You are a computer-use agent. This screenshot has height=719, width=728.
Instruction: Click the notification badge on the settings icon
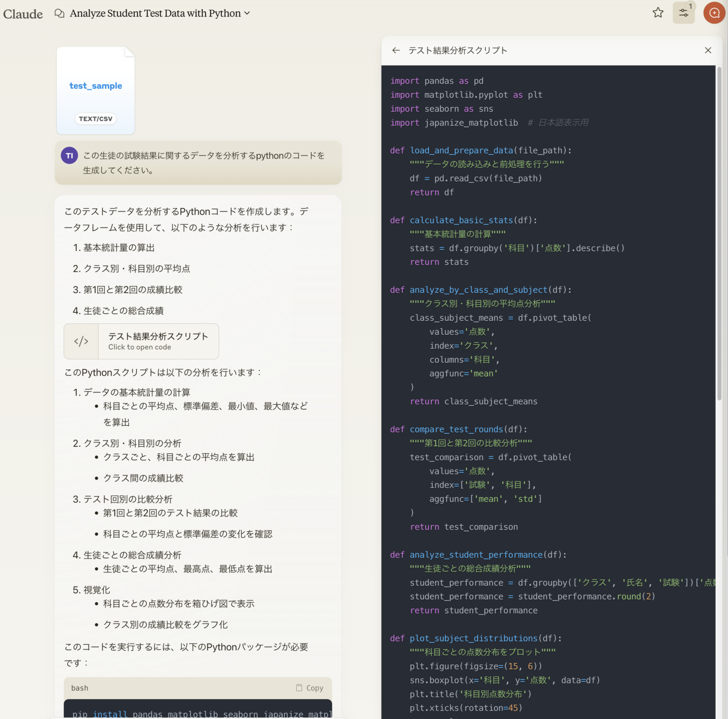tap(691, 6)
